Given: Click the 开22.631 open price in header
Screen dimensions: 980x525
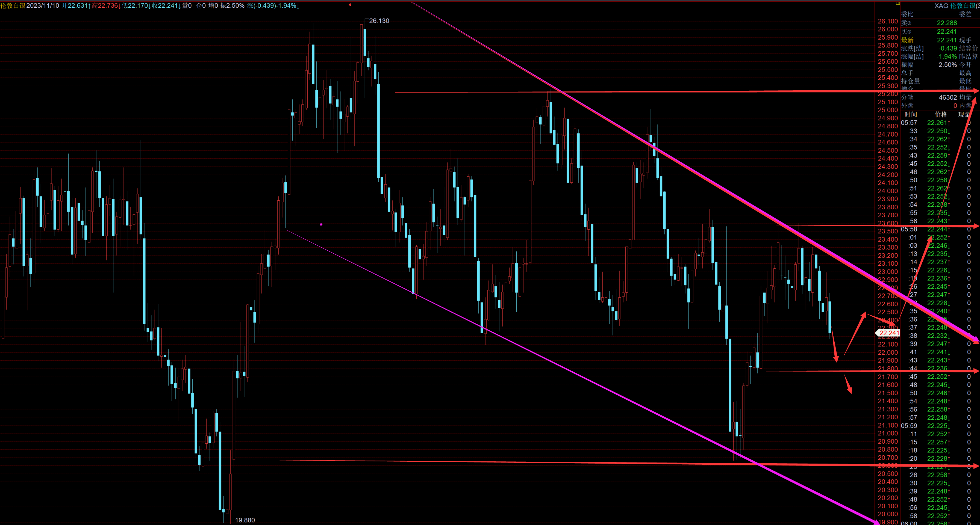Looking at the screenshot, I should tap(76, 6).
